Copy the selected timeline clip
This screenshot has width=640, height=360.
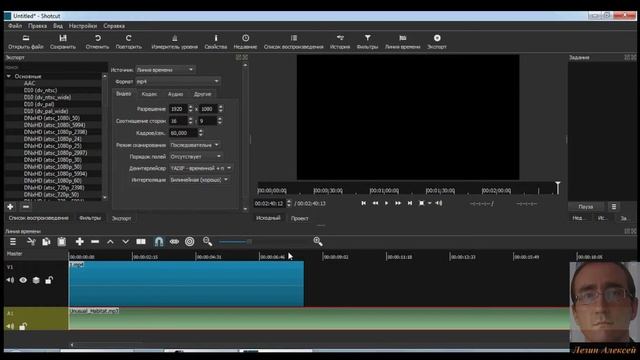tap(46, 242)
